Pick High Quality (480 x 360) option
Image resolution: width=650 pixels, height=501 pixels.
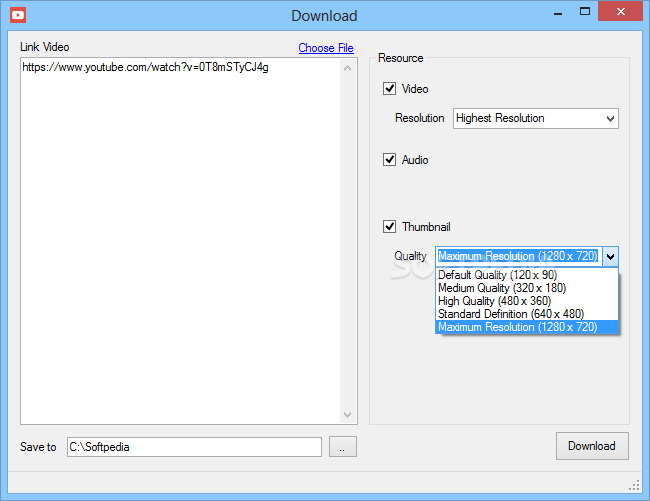[x=526, y=301]
